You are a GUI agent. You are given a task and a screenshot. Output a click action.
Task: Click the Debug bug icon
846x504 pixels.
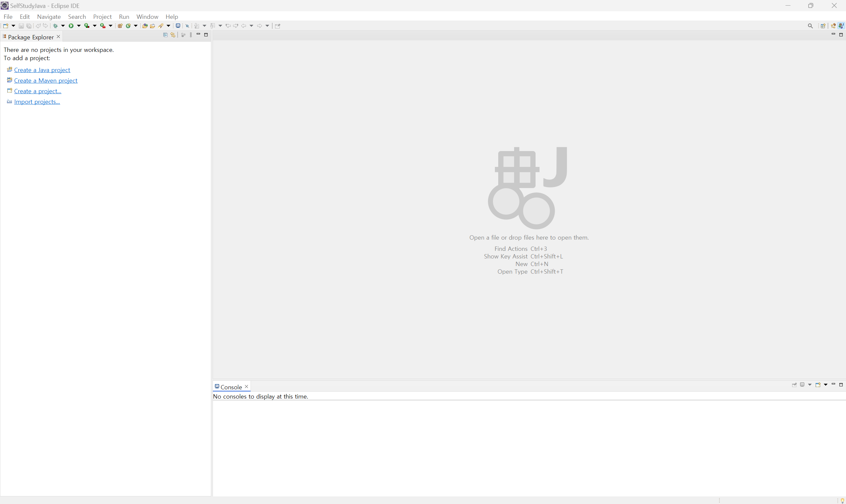55,26
